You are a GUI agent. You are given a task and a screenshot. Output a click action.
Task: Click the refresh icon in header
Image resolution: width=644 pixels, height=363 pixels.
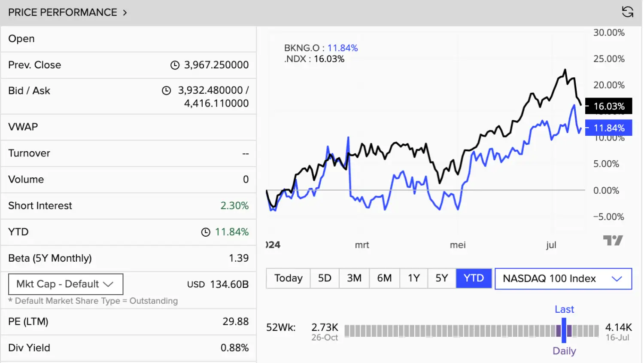pyautogui.click(x=628, y=12)
